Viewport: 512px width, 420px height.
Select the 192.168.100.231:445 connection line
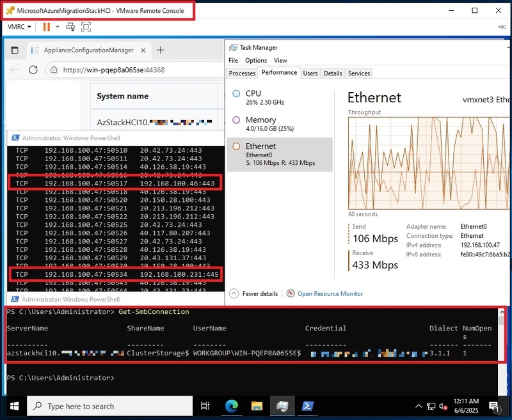click(x=116, y=274)
